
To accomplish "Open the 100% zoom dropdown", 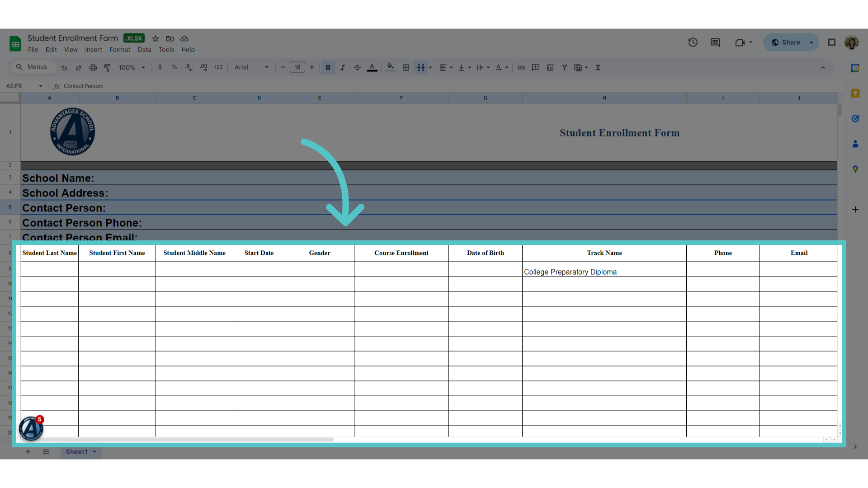I will (132, 67).
